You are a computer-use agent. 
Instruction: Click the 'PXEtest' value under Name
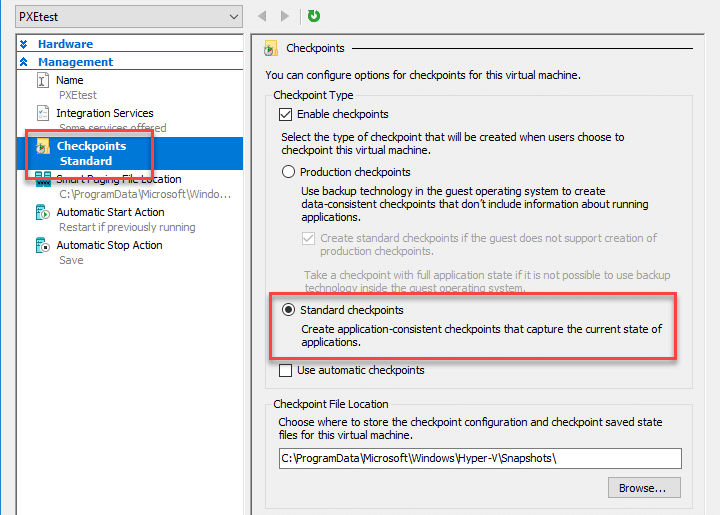click(78, 95)
